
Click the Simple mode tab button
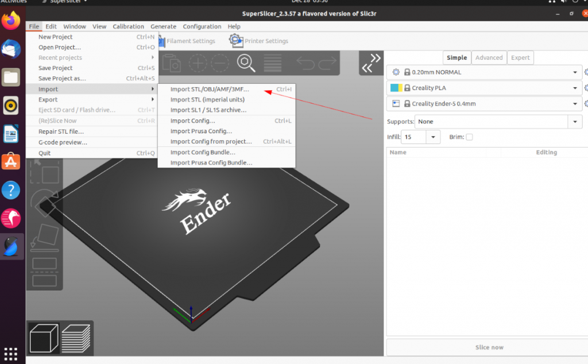(x=457, y=57)
